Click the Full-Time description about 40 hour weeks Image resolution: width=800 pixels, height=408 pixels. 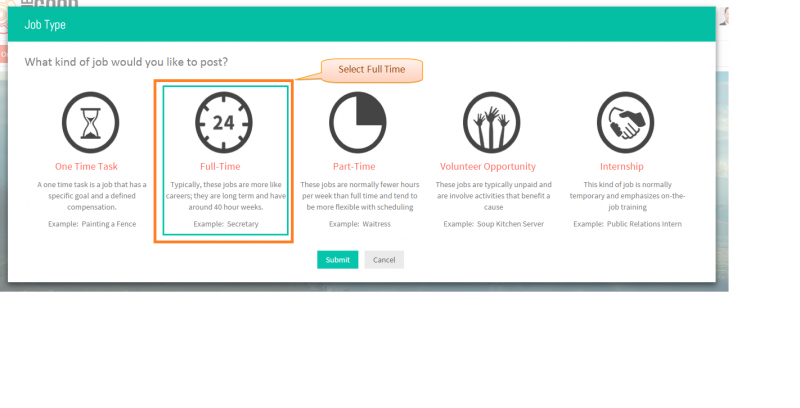click(x=226, y=196)
